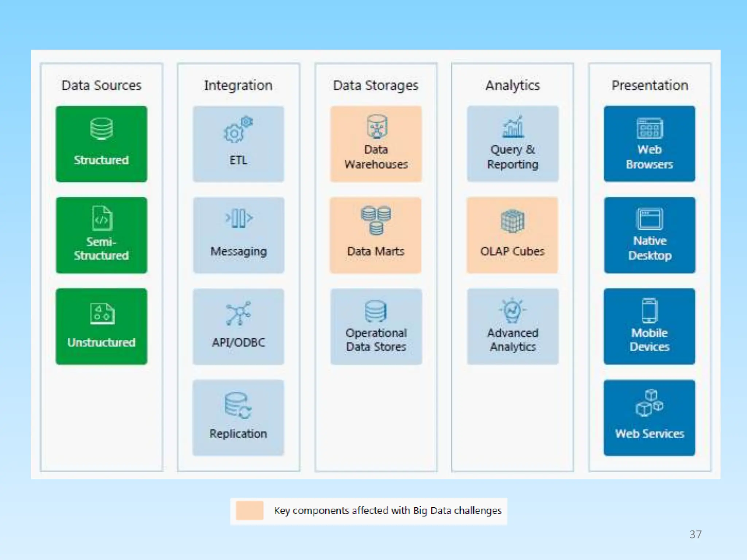Click the Web Services boxes icon
747x560 pixels.
649,403
